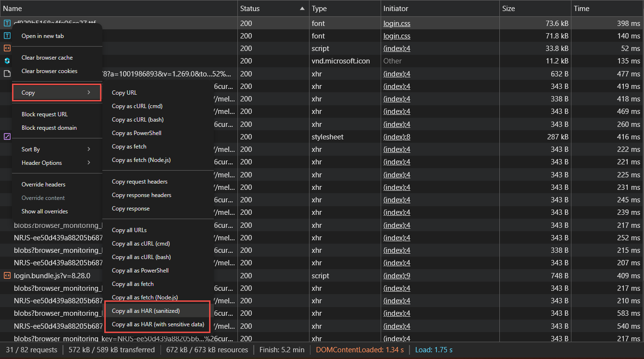Click the stylesheet icon in the 287 kB row
This screenshot has width=644, height=359.
coord(7,136)
